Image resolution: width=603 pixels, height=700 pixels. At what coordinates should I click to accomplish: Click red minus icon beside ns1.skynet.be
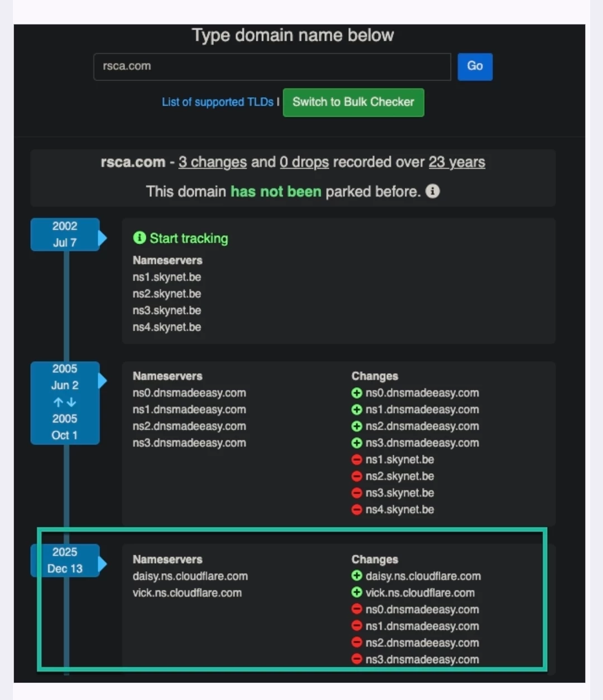[357, 460]
